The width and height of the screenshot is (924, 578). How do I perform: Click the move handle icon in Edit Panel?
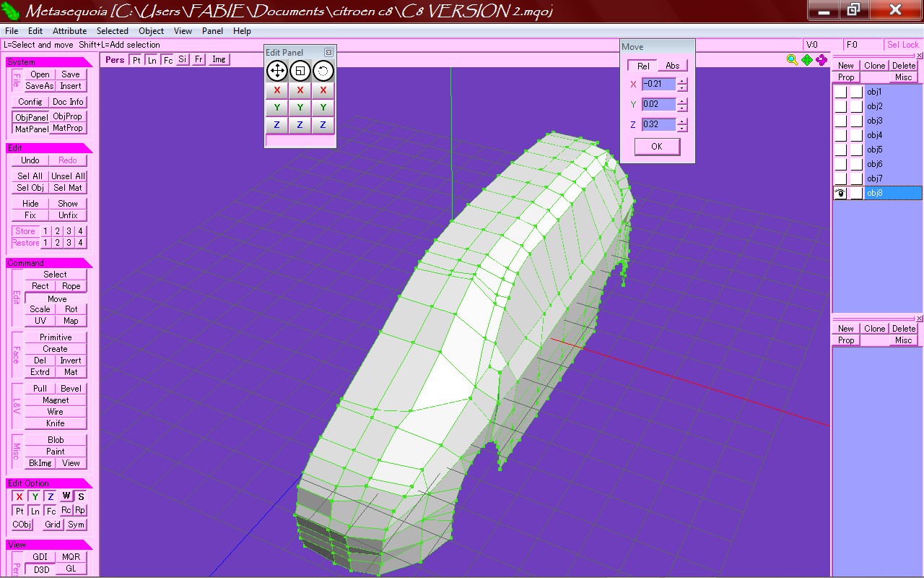pyautogui.click(x=277, y=71)
